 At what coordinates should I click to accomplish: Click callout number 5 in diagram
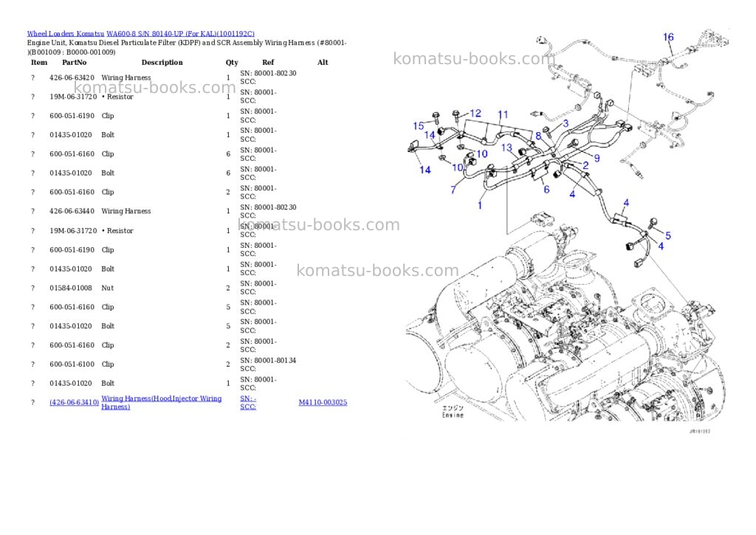pos(668,235)
